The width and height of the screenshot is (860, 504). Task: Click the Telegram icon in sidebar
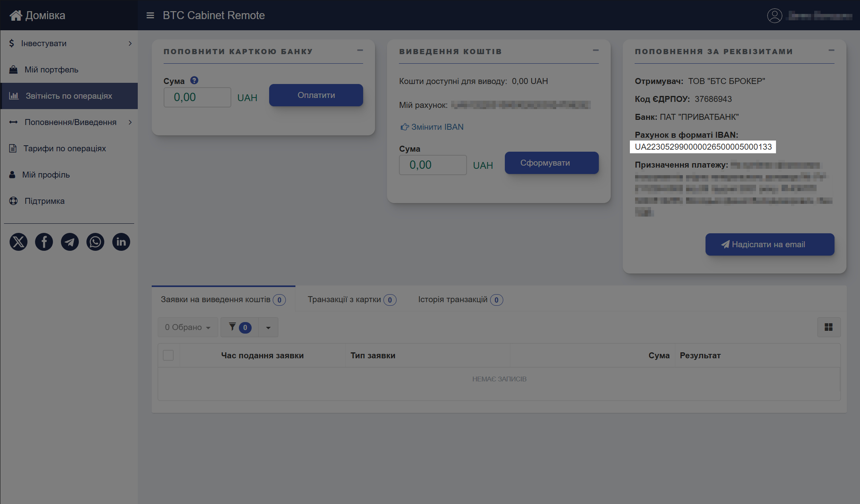pyautogui.click(x=70, y=242)
